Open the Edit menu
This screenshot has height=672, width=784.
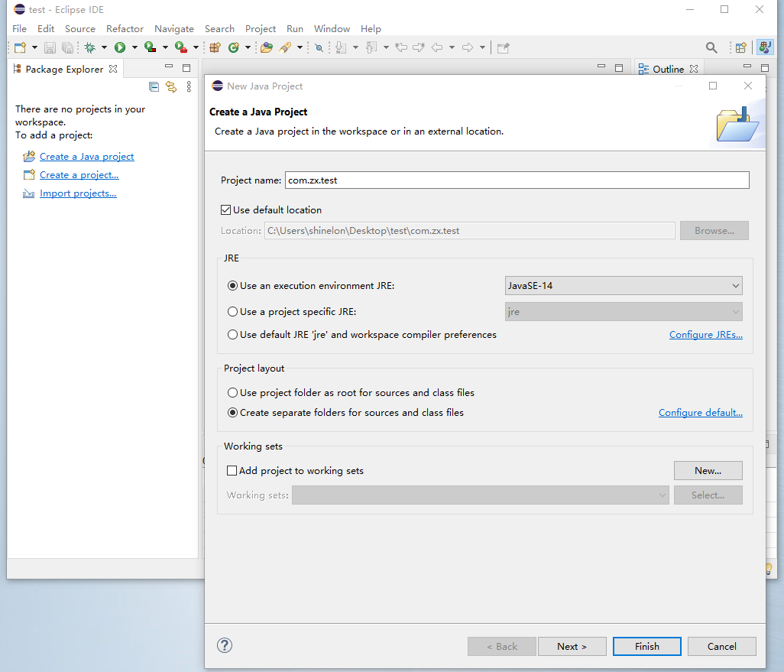[46, 28]
